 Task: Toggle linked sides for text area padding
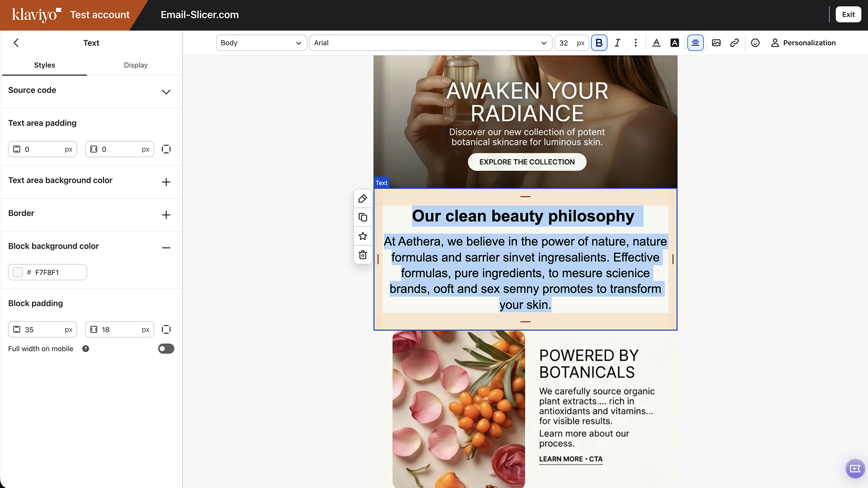pyautogui.click(x=166, y=149)
